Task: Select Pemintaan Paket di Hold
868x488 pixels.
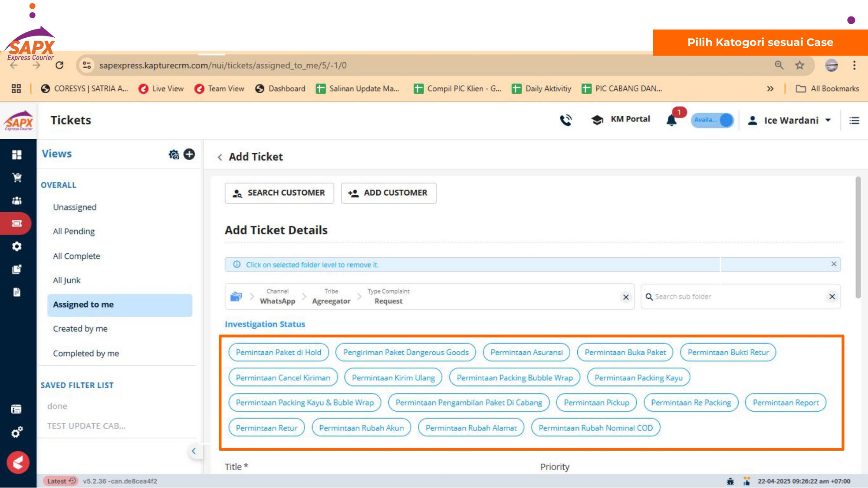Action: tap(279, 352)
